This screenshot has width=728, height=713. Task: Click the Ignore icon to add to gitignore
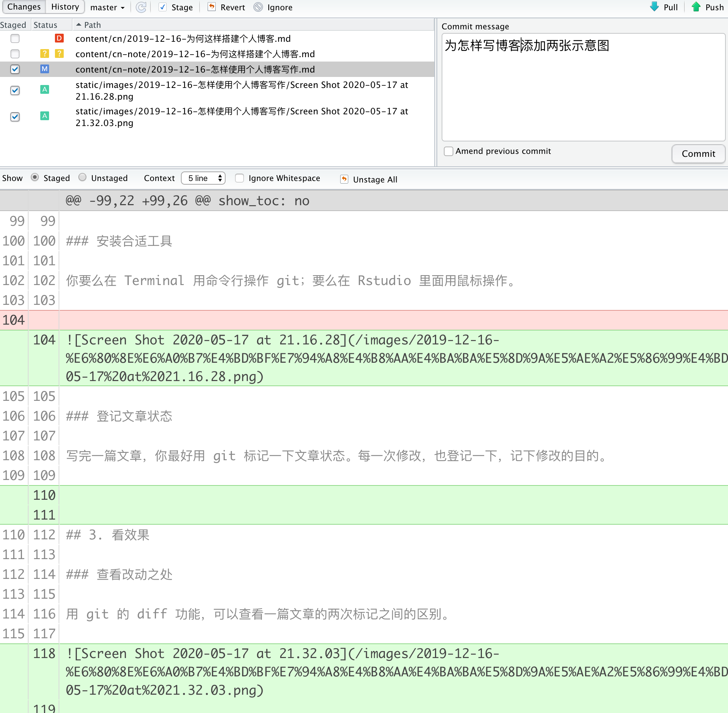click(x=257, y=8)
